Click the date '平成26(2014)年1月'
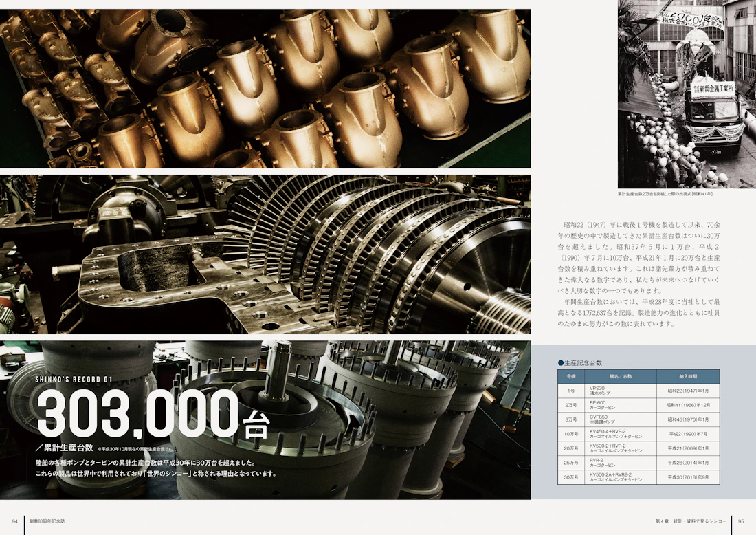 pos(688,463)
